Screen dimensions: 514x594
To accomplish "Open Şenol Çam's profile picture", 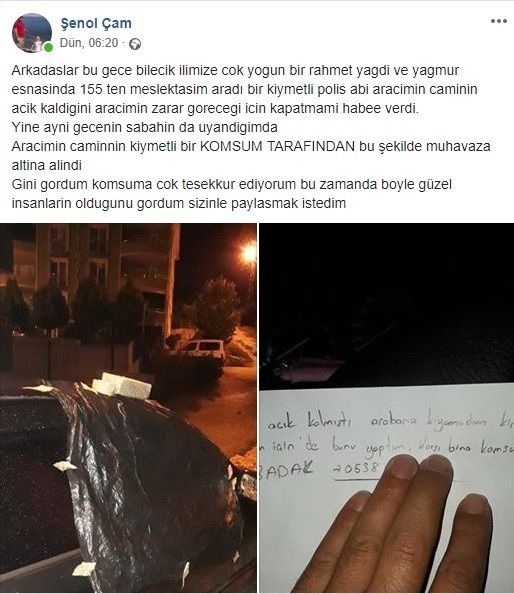I will pos(32,33).
